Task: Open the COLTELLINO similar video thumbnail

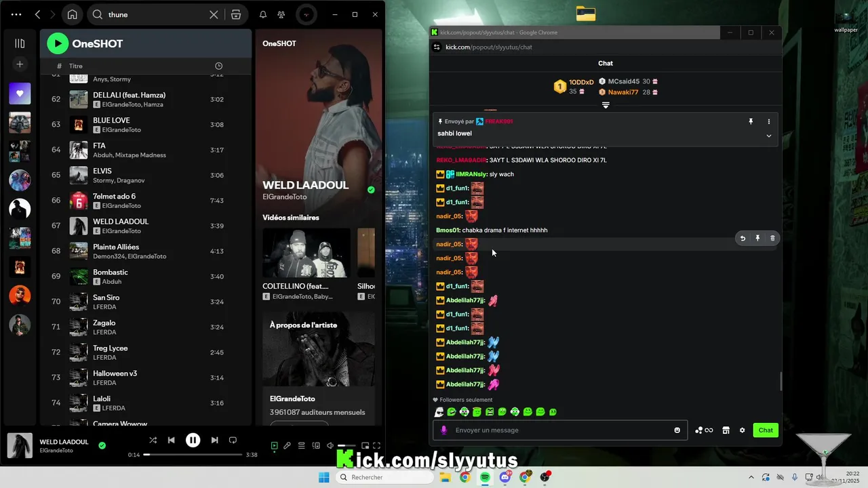Action: (307, 253)
